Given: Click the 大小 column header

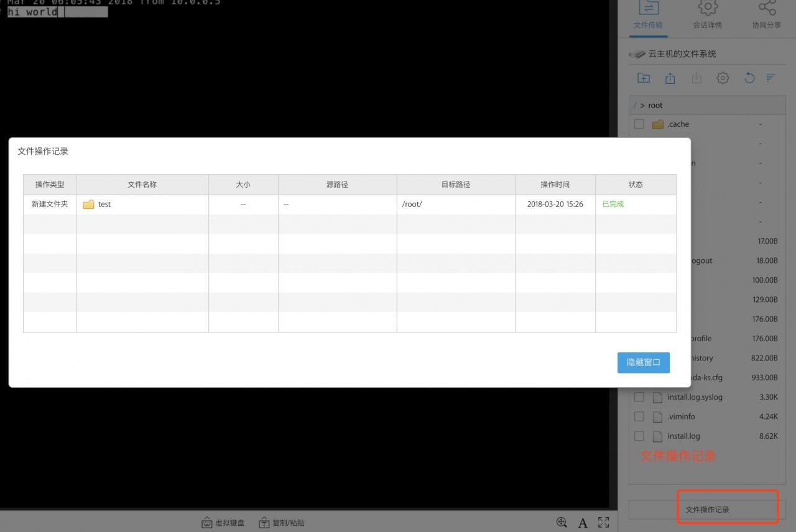Looking at the screenshot, I should [243, 185].
